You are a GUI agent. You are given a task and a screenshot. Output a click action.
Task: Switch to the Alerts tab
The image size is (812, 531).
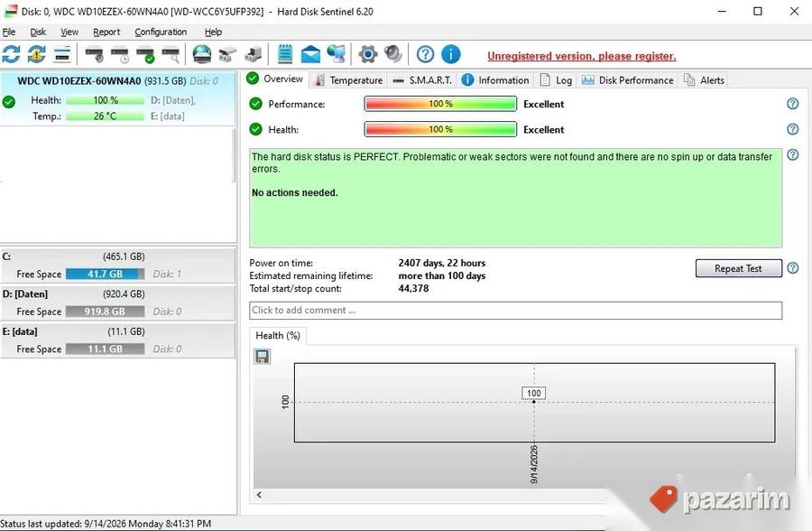pos(705,80)
